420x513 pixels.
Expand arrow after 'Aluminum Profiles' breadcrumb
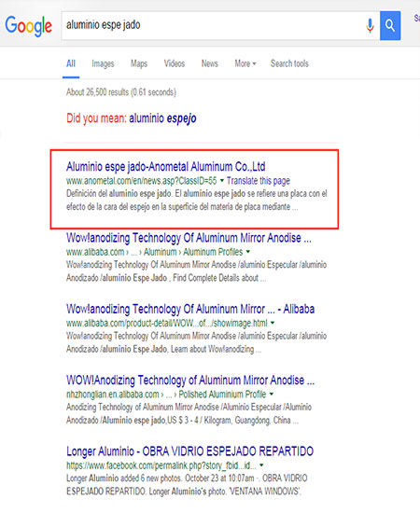pos(248,252)
